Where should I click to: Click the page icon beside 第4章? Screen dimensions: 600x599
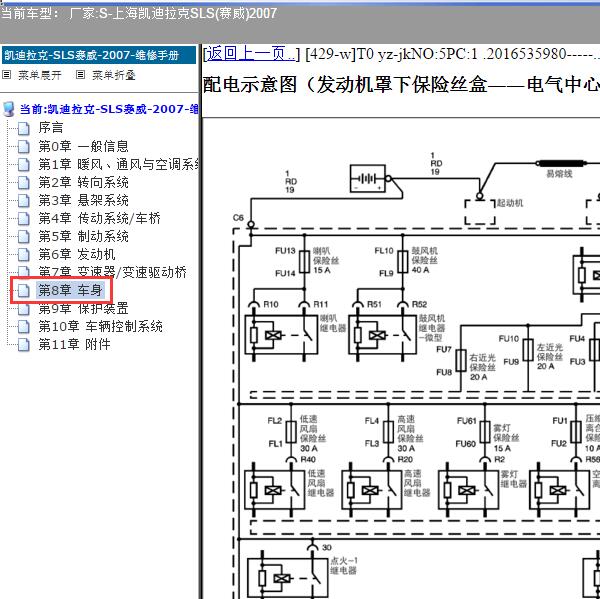24,219
